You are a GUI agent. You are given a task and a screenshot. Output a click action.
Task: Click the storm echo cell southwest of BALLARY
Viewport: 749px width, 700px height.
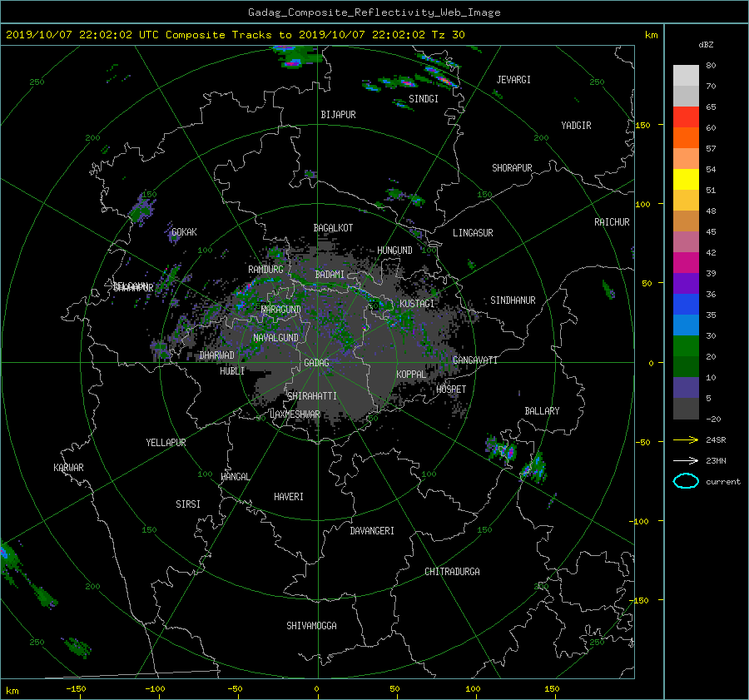(x=502, y=449)
